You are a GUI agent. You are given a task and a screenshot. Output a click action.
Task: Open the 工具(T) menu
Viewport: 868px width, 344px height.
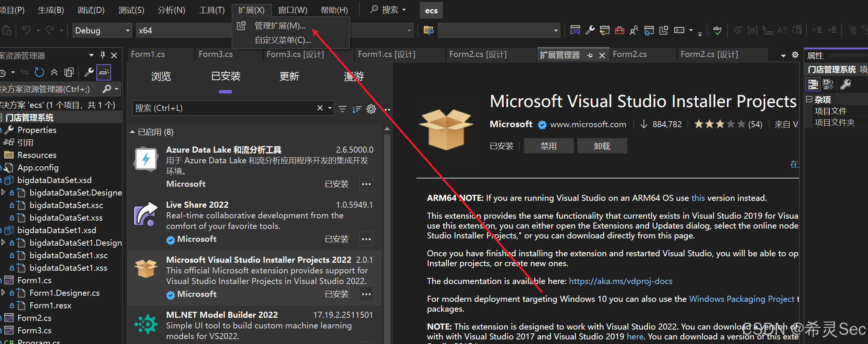(212, 10)
